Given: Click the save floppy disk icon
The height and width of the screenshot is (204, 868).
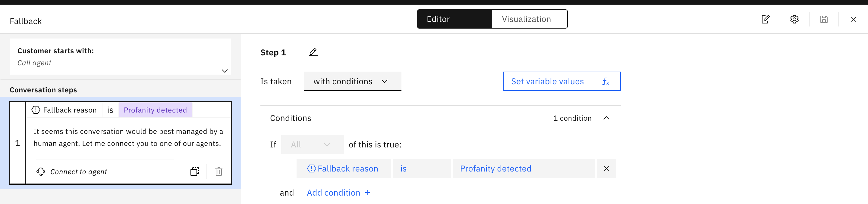Looking at the screenshot, I should (x=823, y=19).
